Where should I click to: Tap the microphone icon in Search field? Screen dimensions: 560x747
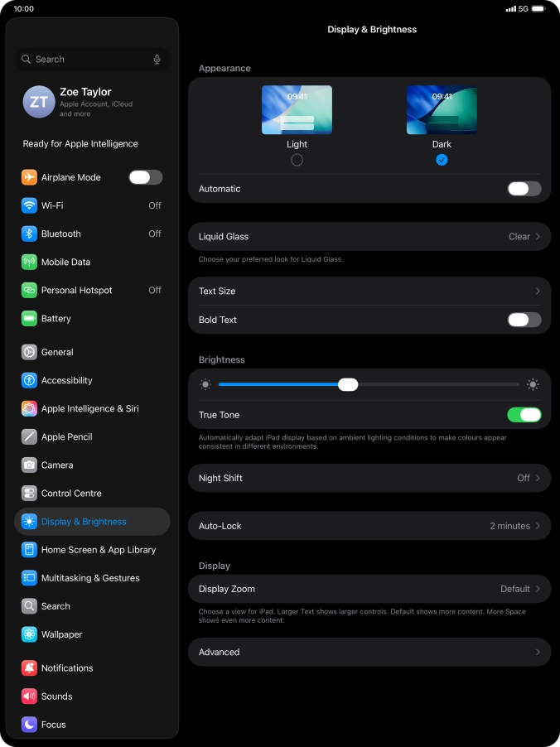pyautogui.click(x=157, y=60)
